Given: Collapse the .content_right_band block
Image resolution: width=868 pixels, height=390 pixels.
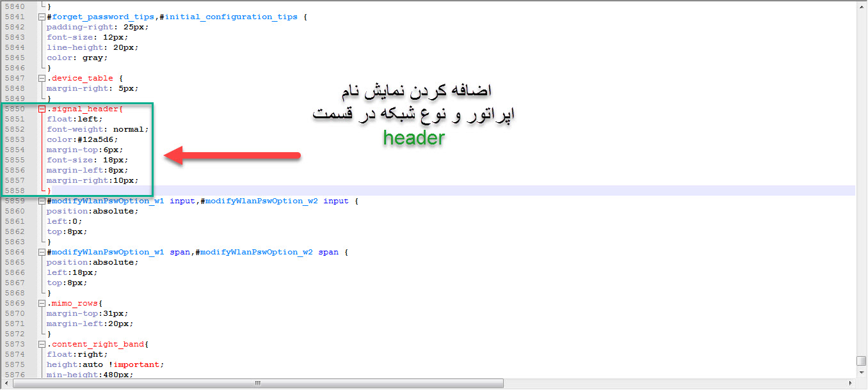Looking at the screenshot, I should pos(42,344).
